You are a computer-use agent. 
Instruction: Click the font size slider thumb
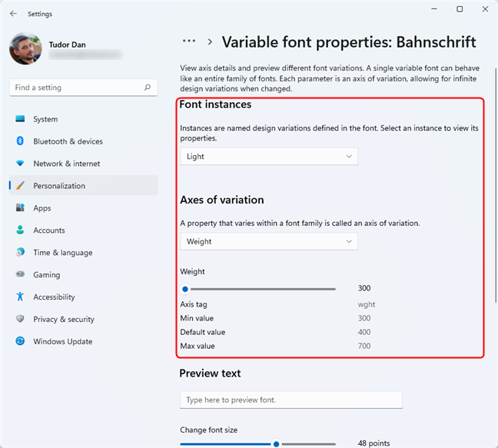pos(277,444)
